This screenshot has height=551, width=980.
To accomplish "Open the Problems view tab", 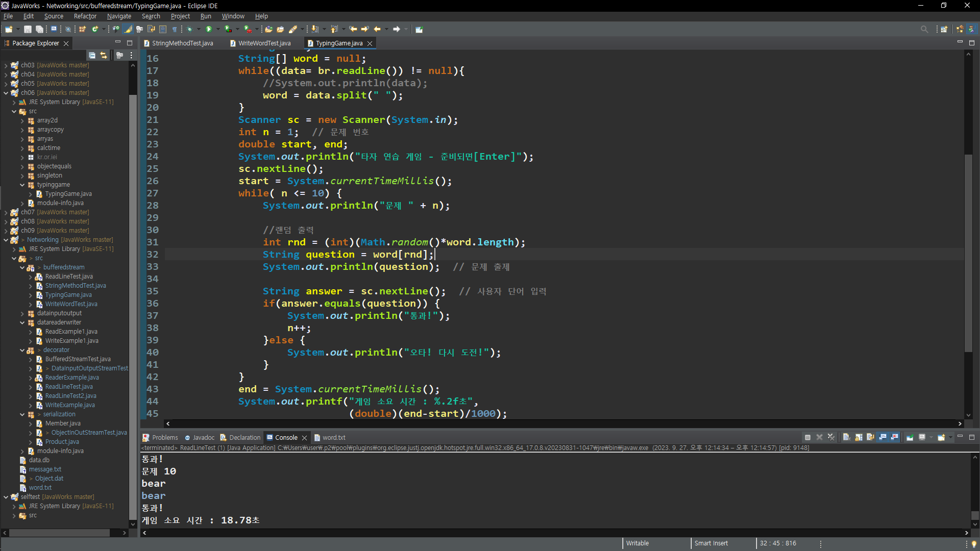I will point(164,437).
